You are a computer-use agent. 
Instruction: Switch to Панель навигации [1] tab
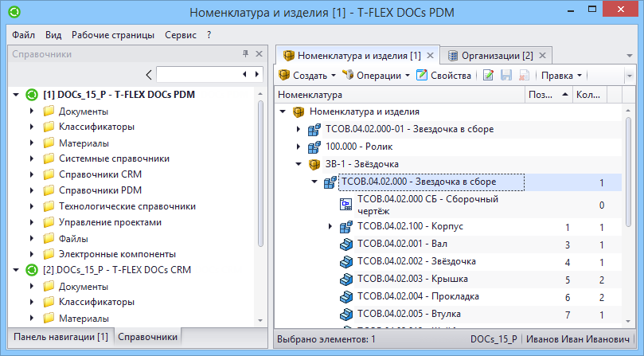tap(60, 337)
